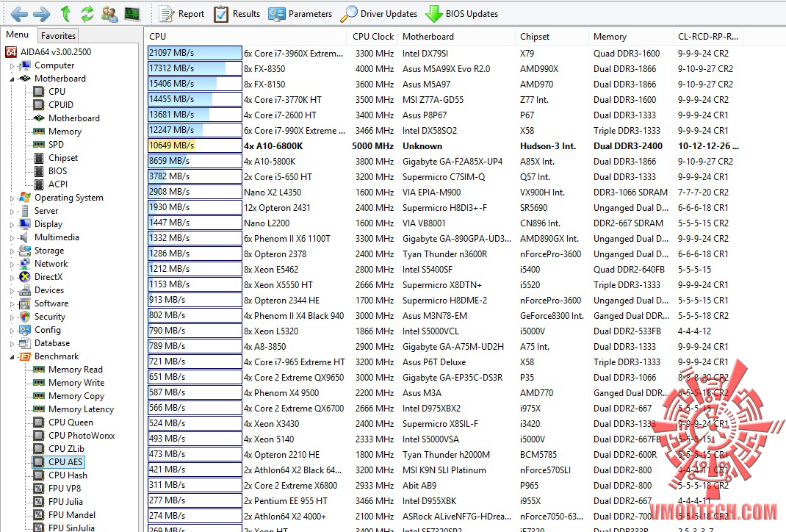Select the FPU VP8 benchmark
The width and height of the screenshot is (786, 532).
[57, 489]
